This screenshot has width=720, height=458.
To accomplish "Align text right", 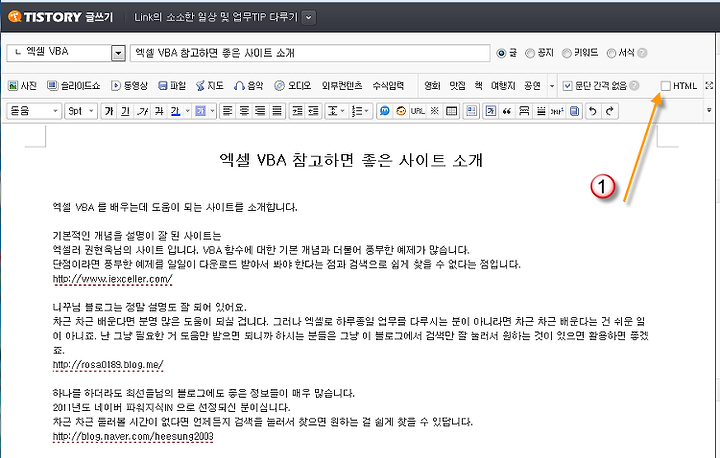I will coord(260,111).
